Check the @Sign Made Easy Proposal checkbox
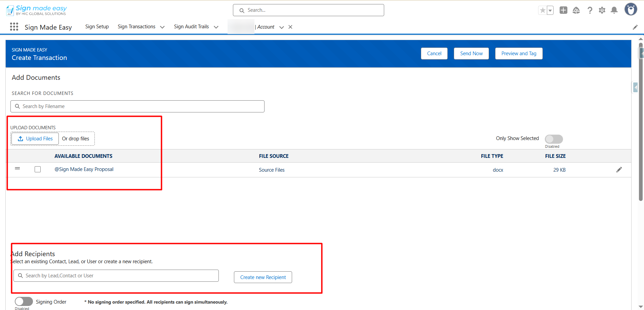The width and height of the screenshot is (644, 310). [38, 169]
